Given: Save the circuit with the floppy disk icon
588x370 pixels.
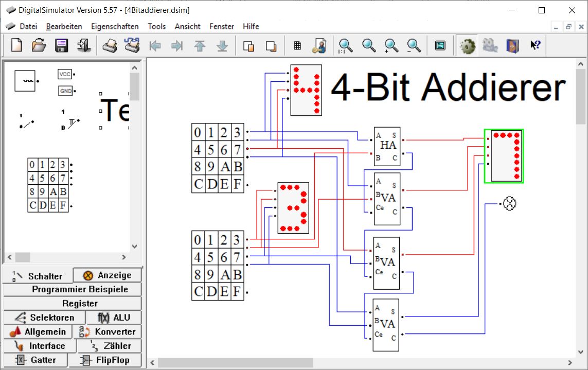Looking at the screenshot, I should point(62,46).
